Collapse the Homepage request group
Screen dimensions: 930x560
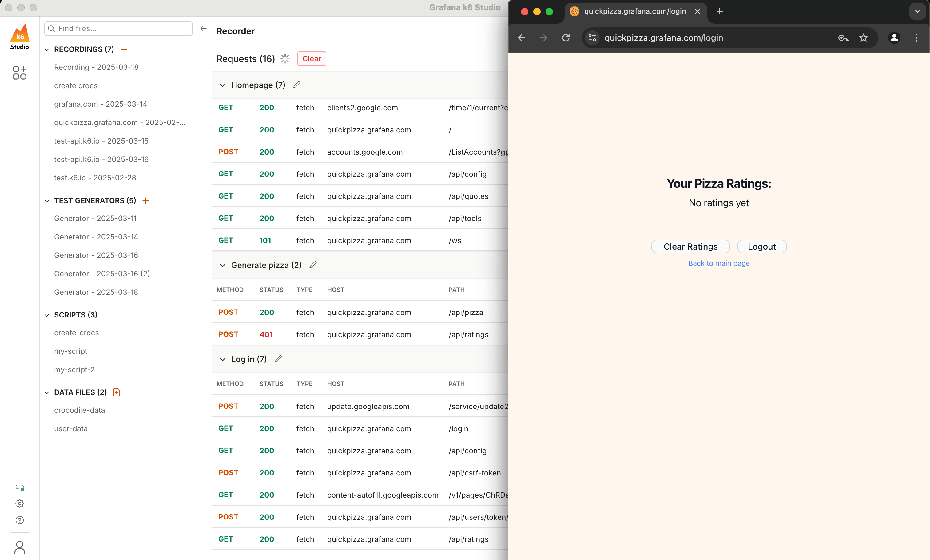coord(223,85)
